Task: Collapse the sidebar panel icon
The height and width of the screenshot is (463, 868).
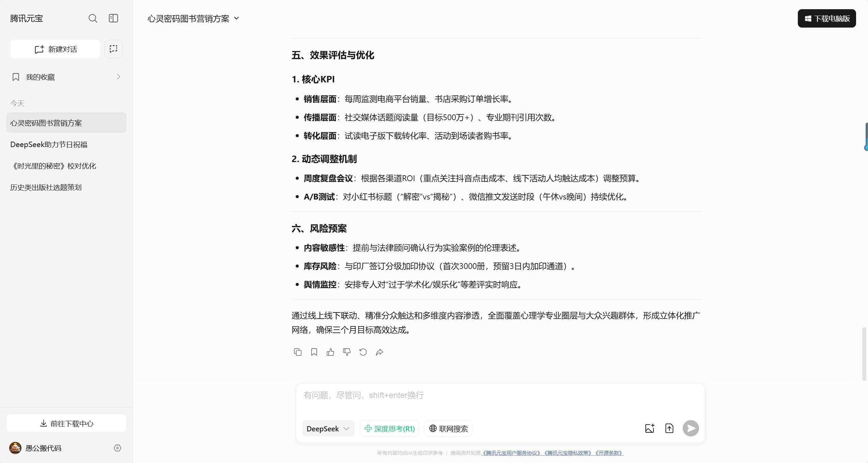Action: tap(113, 18)
